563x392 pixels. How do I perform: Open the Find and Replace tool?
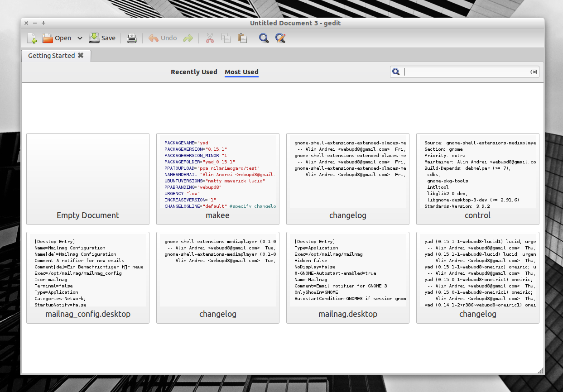coord(280,38)
